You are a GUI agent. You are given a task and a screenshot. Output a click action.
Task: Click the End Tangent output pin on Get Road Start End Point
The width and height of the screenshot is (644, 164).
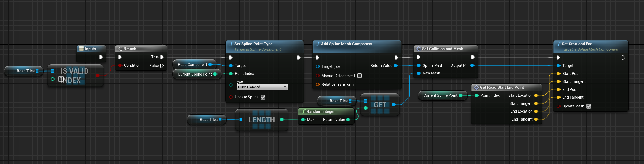[x=536, y=119]
